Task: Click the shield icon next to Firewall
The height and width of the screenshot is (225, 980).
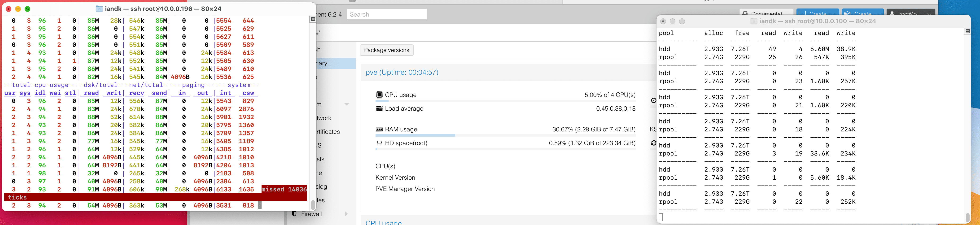Action: tap(294, 214)
